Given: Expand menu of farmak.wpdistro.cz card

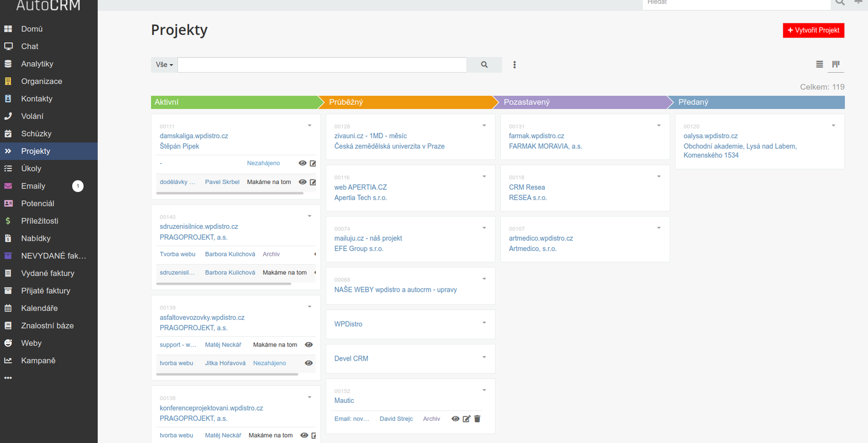Looking at the screenshot, I should tap(659, 126).
